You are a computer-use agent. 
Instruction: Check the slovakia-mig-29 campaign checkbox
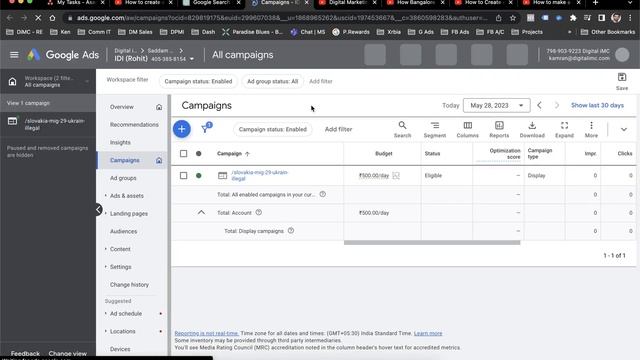click(184, 176)
